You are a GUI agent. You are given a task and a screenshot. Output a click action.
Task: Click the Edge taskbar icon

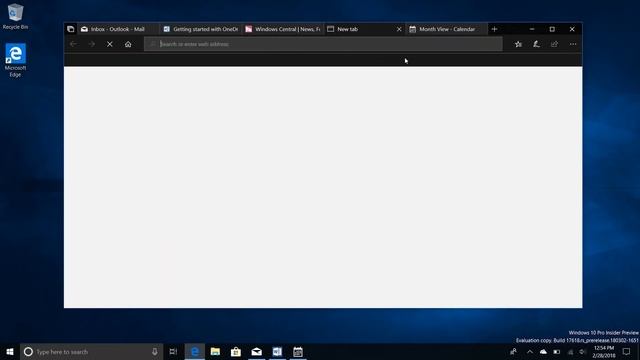point(195,351)
